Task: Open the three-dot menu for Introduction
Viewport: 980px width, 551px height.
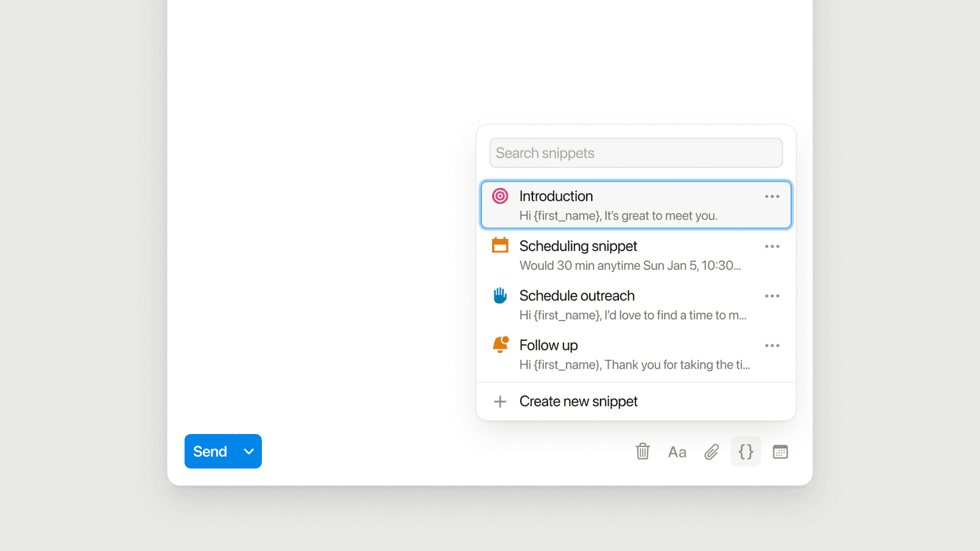Action: coord(772,195)
